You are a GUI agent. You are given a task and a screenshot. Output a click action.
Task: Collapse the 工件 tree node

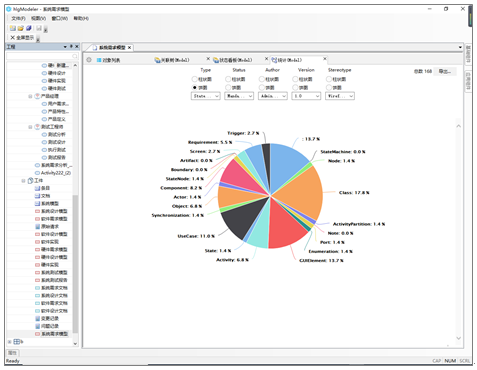click(x=23, y=181)
